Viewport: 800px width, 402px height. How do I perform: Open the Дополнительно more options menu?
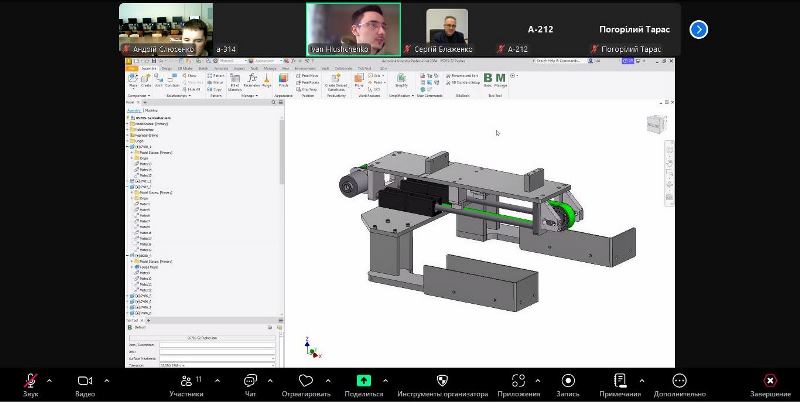tap(680, 381)
